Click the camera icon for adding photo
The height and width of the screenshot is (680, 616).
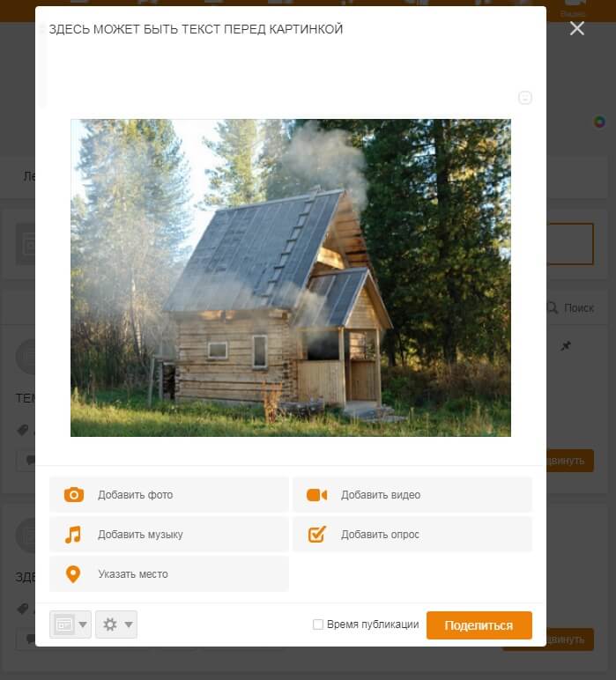(x=74, y=494)
